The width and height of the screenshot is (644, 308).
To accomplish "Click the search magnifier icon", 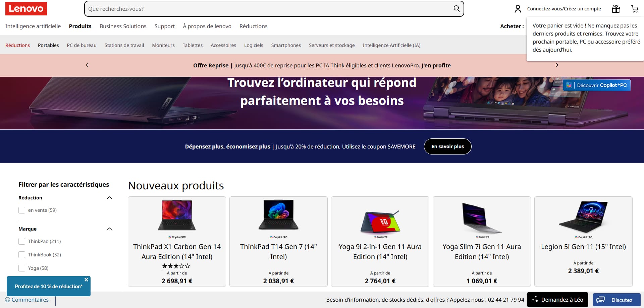I will click(457, 9).
